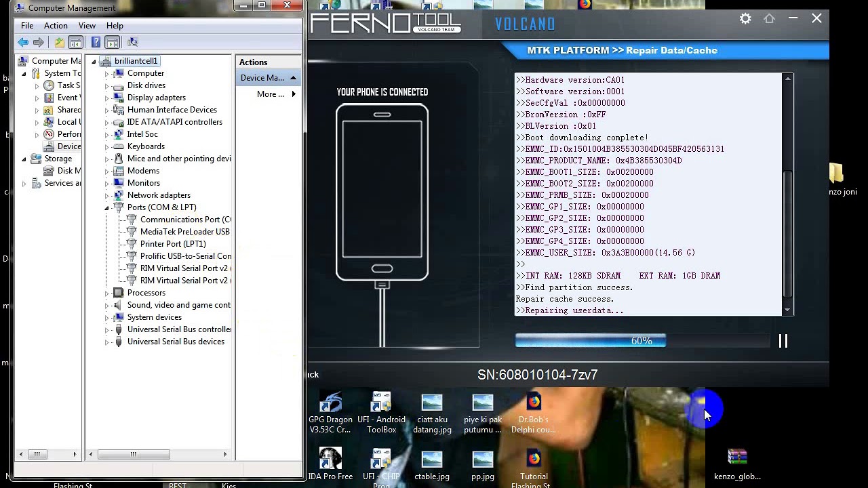The image size is (868, 488).
Task: Expand Human Interface Devices category
Action: [106, 110]
